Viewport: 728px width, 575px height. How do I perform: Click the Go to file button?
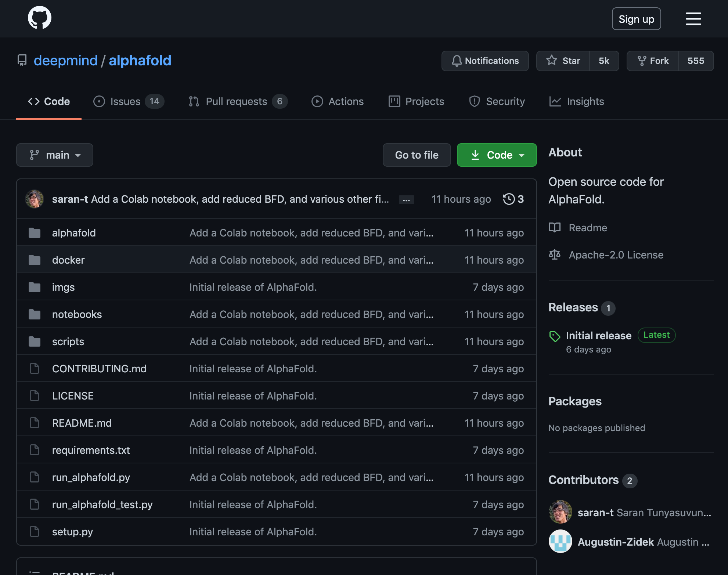[417, 155]
